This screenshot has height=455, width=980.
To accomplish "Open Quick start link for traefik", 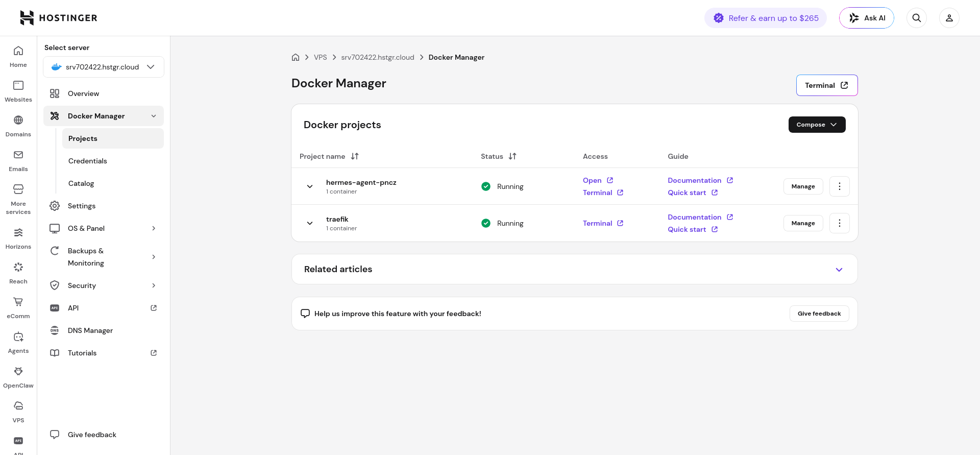I will click(693, 229).
